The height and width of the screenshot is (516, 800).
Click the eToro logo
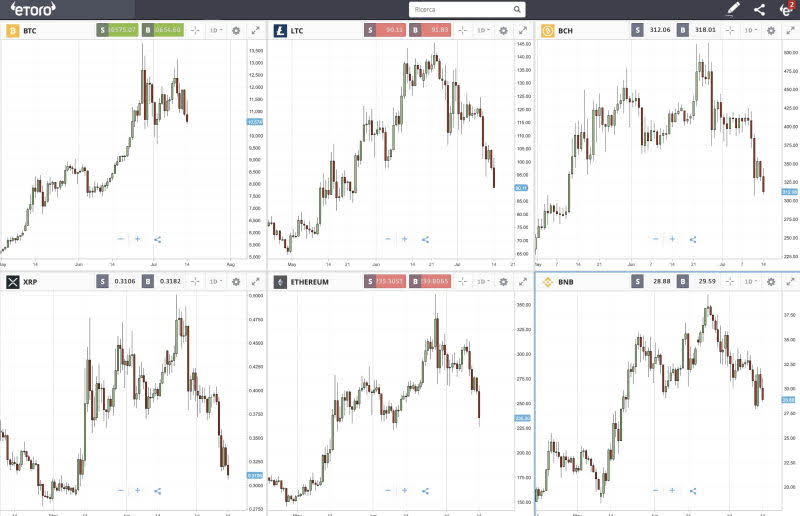33,9
